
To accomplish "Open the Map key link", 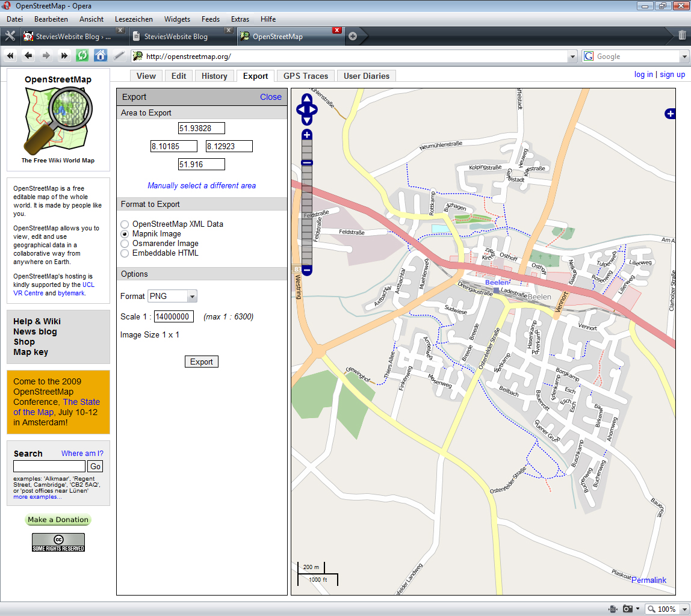I will click(31, 352).
